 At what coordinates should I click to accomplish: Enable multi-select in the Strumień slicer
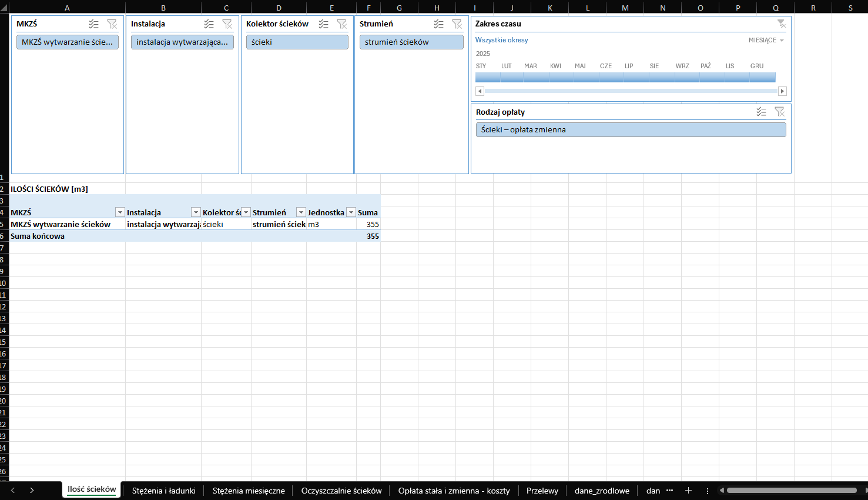click(x=438, y=24)
